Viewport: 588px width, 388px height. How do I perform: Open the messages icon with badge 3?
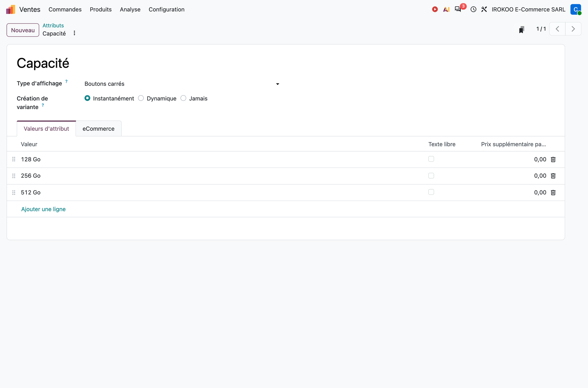458,9
